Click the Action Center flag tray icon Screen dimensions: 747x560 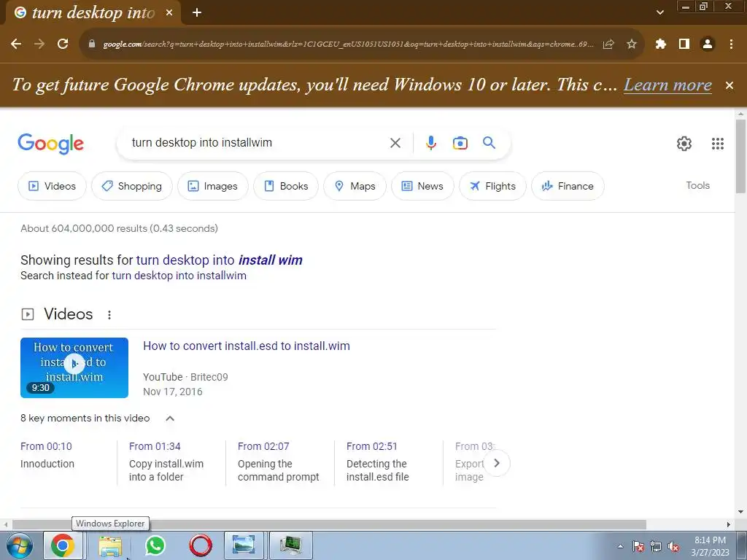638,547
